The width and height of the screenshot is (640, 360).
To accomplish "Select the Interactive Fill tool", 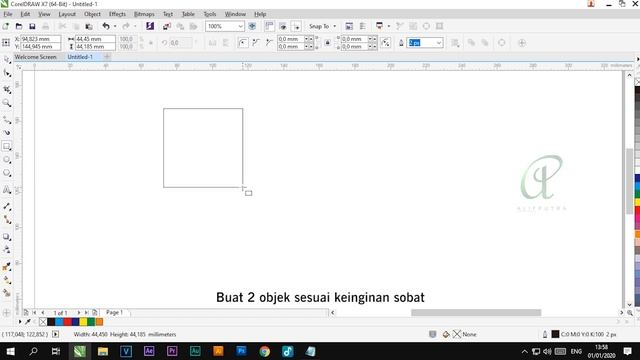I will coord(7,280).
